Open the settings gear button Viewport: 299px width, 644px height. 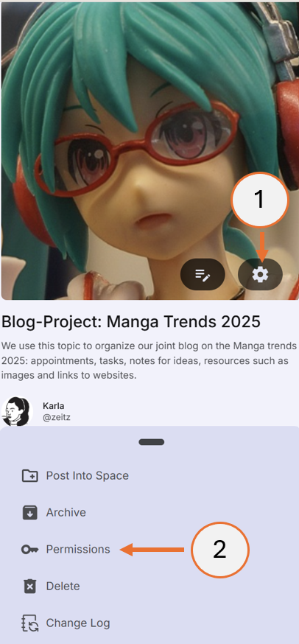pos(260,274)
